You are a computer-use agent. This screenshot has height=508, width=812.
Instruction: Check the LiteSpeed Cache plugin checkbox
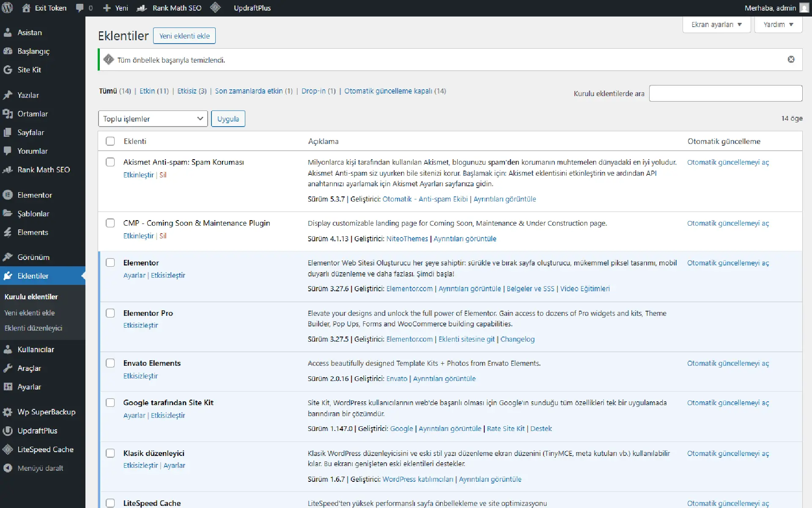click(x=110, y=503)
